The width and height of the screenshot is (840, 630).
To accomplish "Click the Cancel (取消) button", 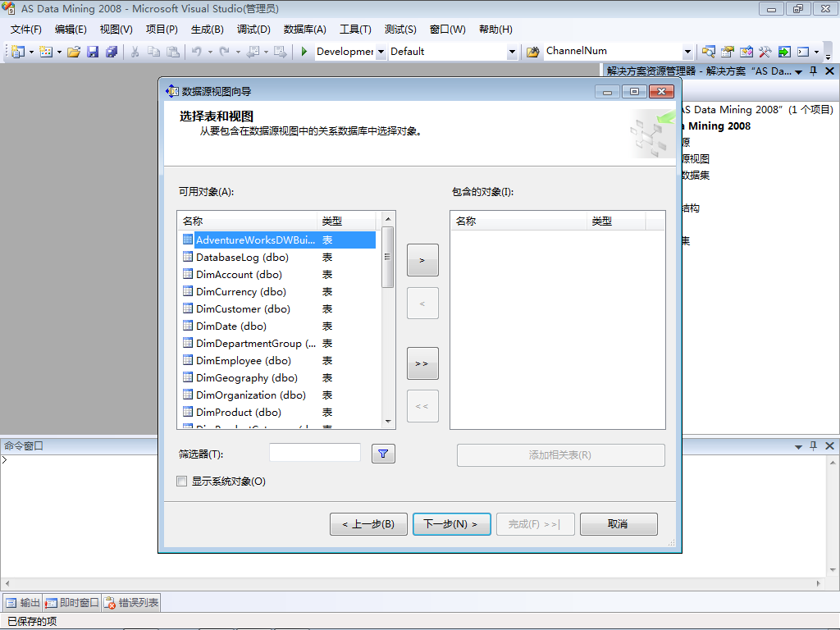I will pos(619,524).
